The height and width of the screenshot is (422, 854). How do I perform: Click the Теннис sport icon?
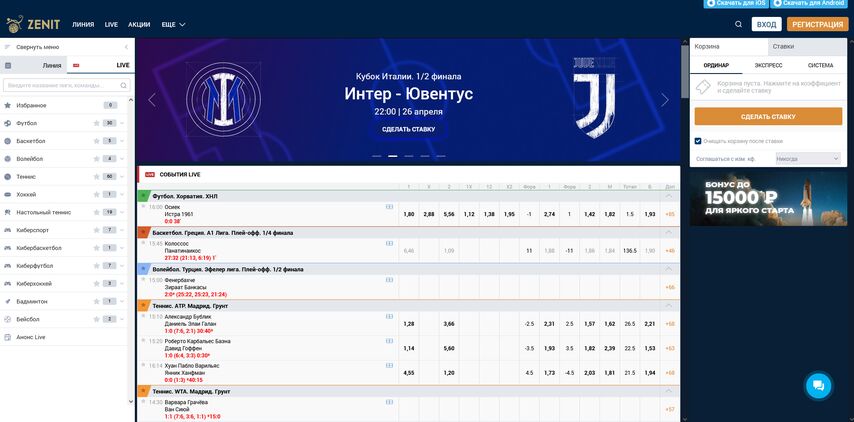(8, 177)
